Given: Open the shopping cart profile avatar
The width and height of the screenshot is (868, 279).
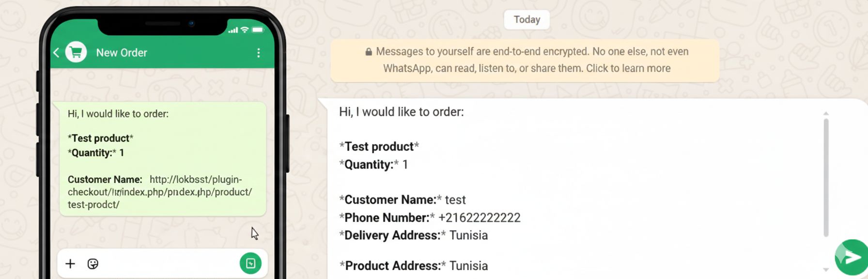Looking at the screenshot, I should point(76,52).
